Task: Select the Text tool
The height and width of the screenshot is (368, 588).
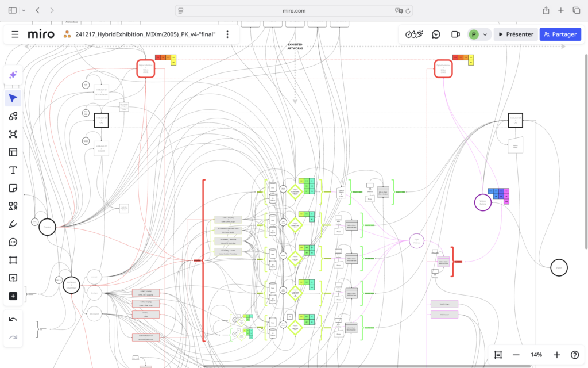Action: click(13, 170)
